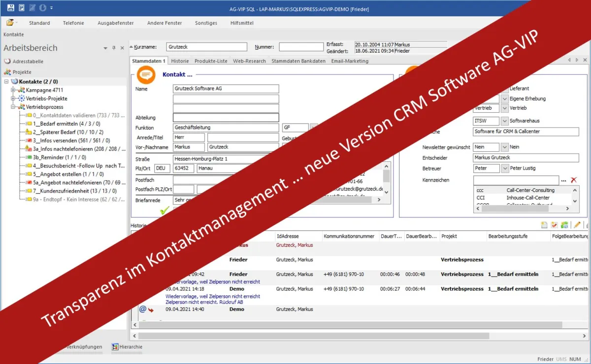Select 4__Besuchsbericht -Follow Up stage
Image resolution: width=591 pixels, height=364 pixels.
(78, 165)
